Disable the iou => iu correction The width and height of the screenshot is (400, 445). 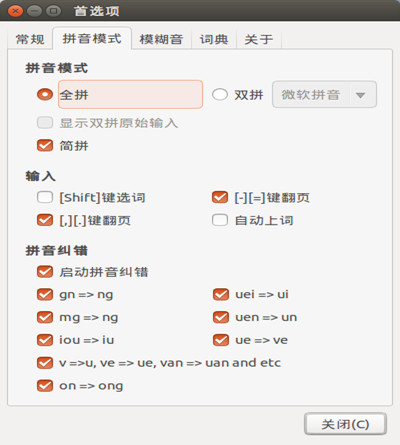45,340
